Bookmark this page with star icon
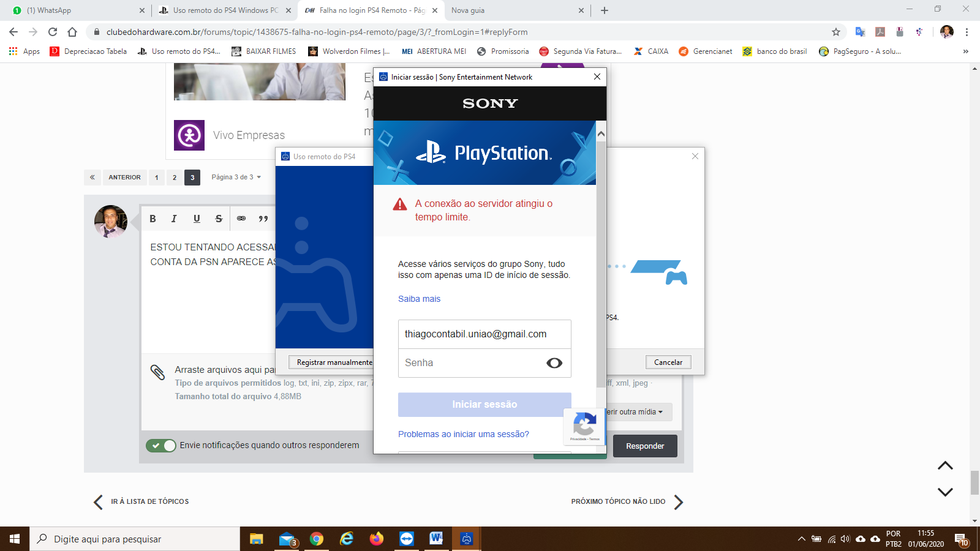Screen dimensions: 980x551 [x=836, y=32]
